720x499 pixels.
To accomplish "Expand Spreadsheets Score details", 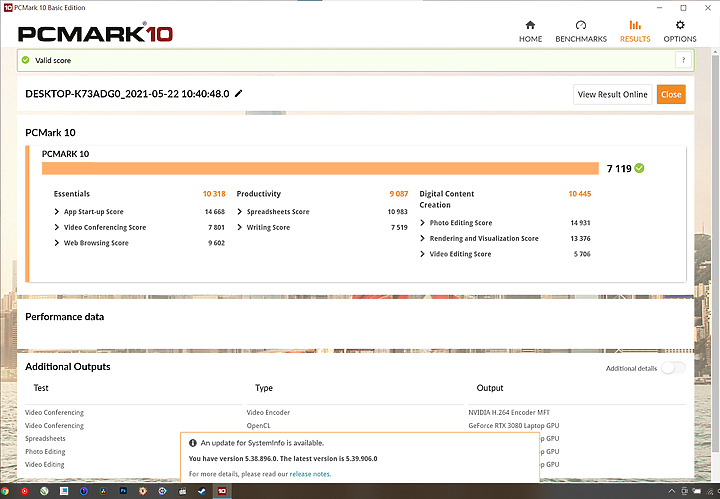I will [239, 212].
